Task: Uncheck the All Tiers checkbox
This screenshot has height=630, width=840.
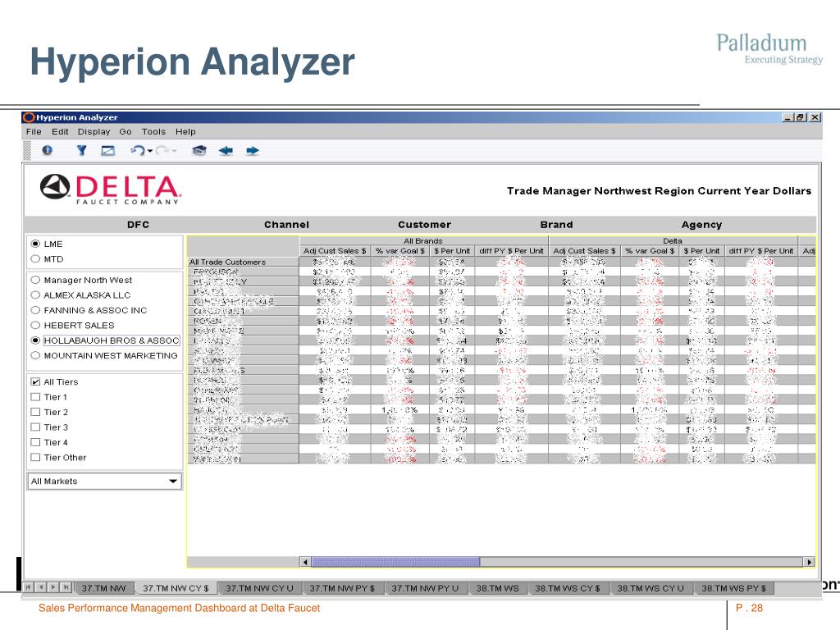Action: (x=36, y=382)
